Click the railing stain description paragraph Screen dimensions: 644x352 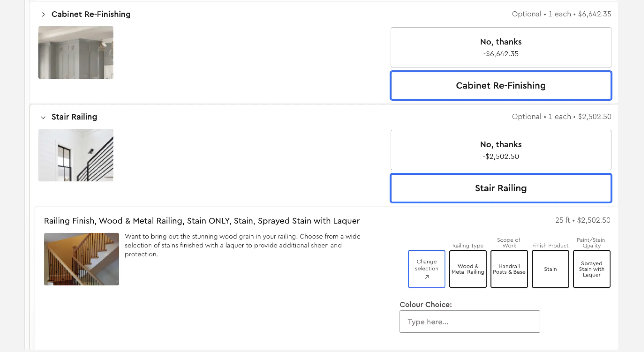[x=242, y=245]
